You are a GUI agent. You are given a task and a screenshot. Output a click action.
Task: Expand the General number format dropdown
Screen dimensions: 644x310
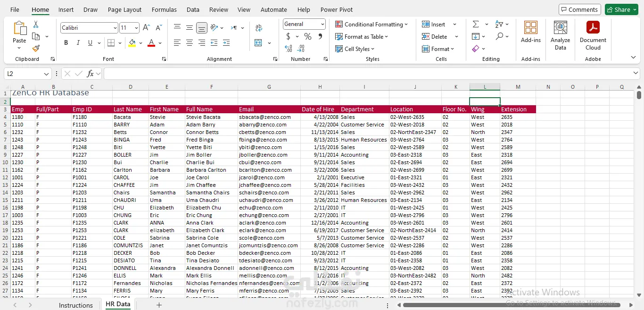pyautogui.click(x=322, y=24)
